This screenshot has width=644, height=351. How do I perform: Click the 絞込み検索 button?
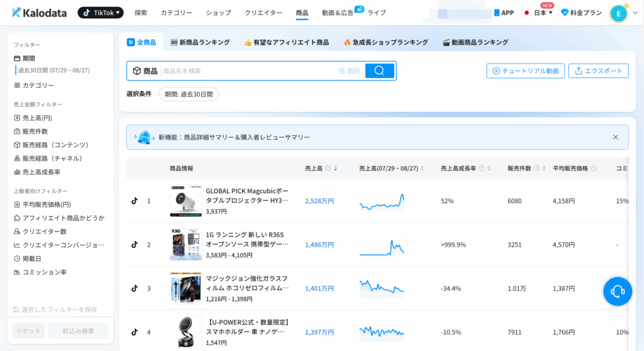(78, 331)
